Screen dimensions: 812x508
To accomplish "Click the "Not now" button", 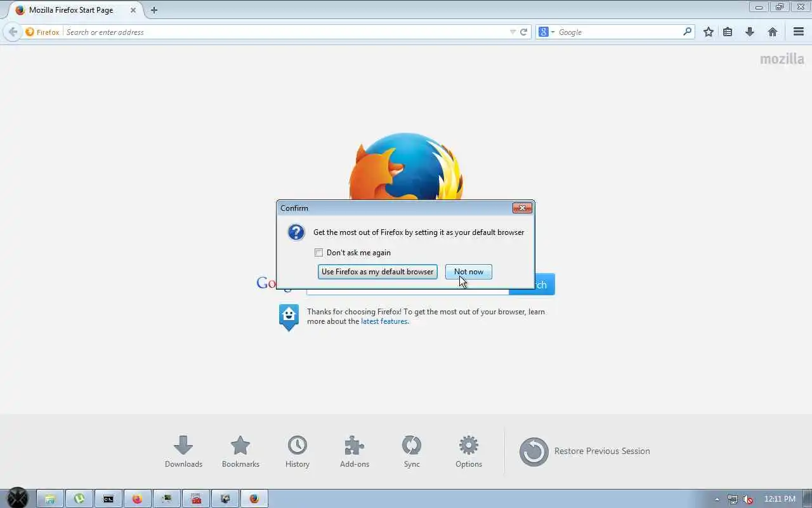I will point(469,272).
